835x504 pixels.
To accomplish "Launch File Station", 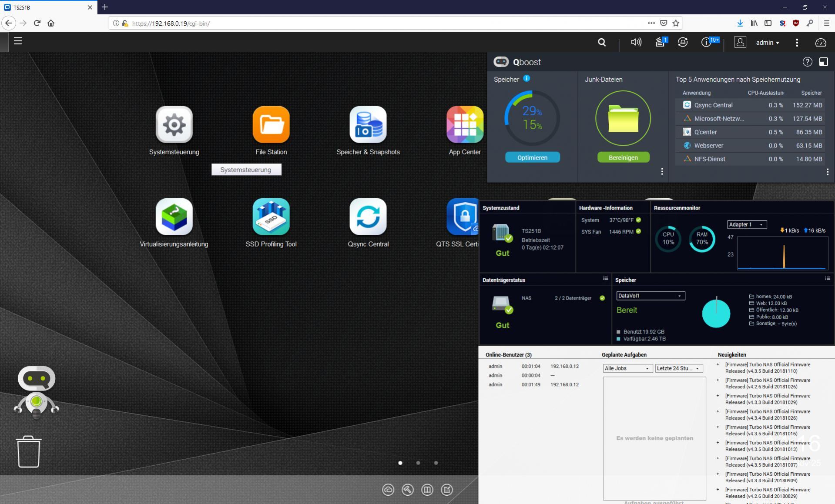I will click(271, 125).
